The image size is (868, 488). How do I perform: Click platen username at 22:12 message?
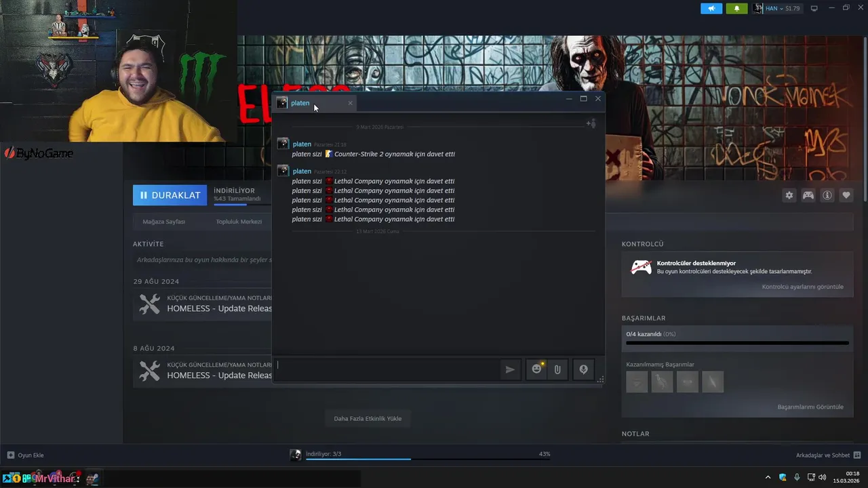(x=302, y=171)
